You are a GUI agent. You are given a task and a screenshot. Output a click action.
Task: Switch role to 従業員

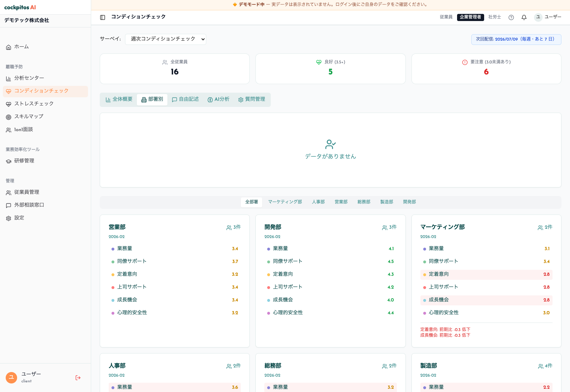click(446, 17)
